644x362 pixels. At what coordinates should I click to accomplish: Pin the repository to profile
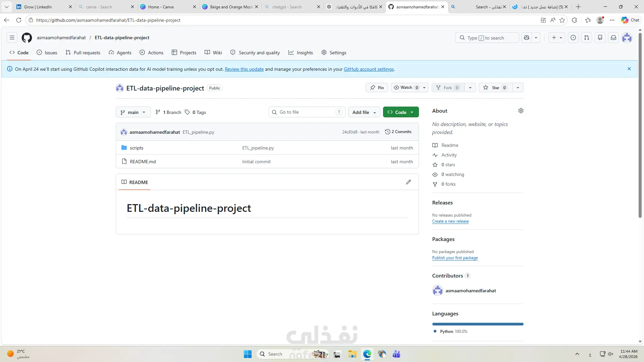(377, 87)
